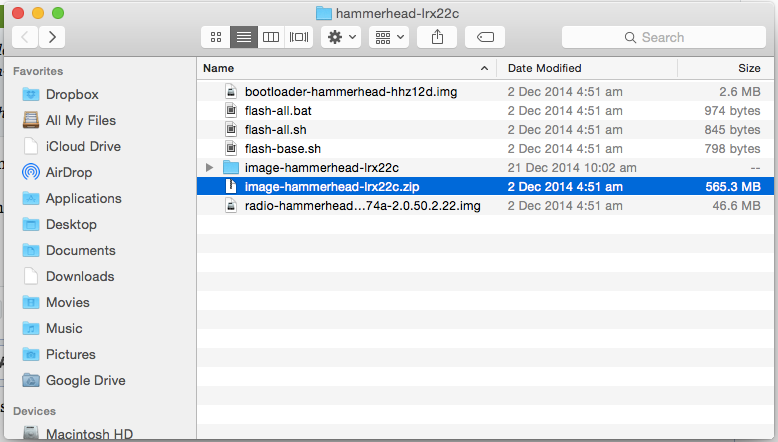The image size is (778, 442).
Task: Switch to icon view
Action: pos(215,37)
